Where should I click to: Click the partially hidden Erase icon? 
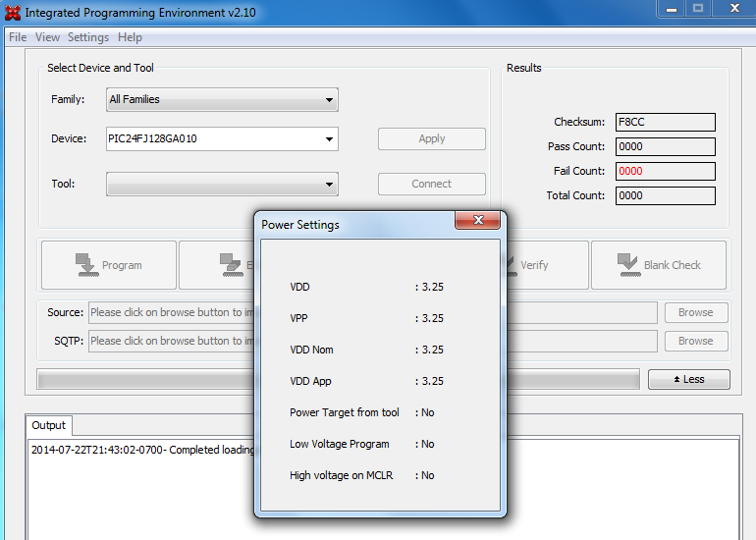click(232, 265)
